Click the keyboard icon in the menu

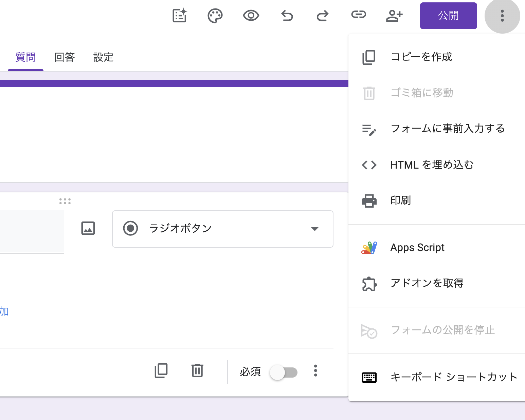click(369, 377)
